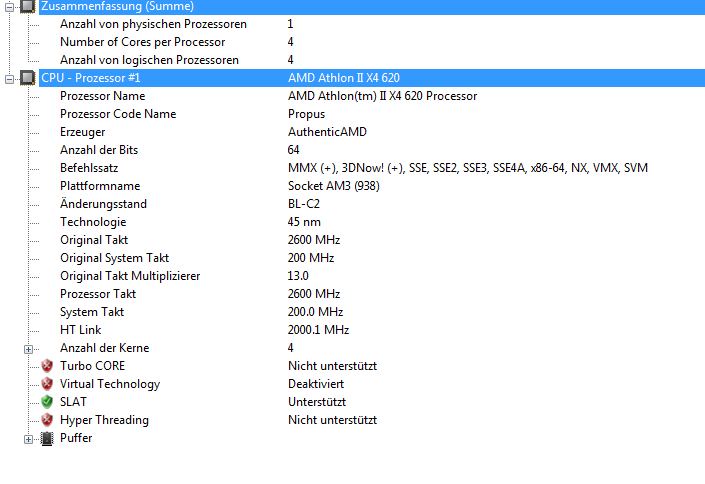
Task: Click the instruction set value starting with MMX
Action: point(468,168)
